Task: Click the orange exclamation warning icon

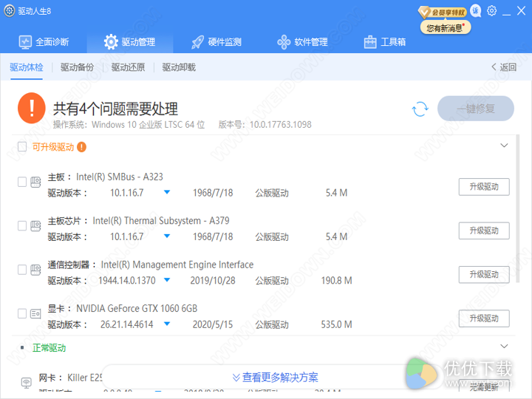Action: pyautogui.click(x=32, y=108)
